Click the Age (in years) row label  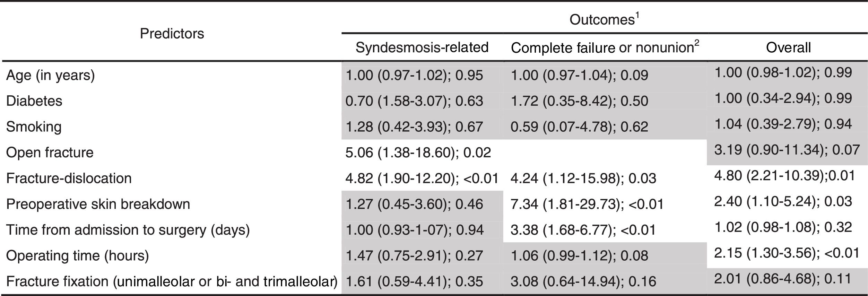click(x=51, y=75)
